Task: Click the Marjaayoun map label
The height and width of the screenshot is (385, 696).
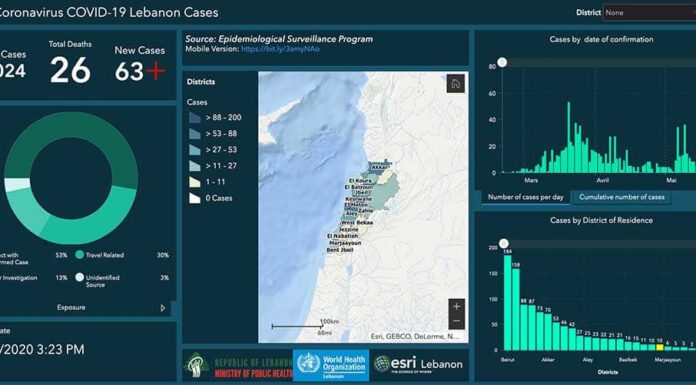Action: coord(345,243)
